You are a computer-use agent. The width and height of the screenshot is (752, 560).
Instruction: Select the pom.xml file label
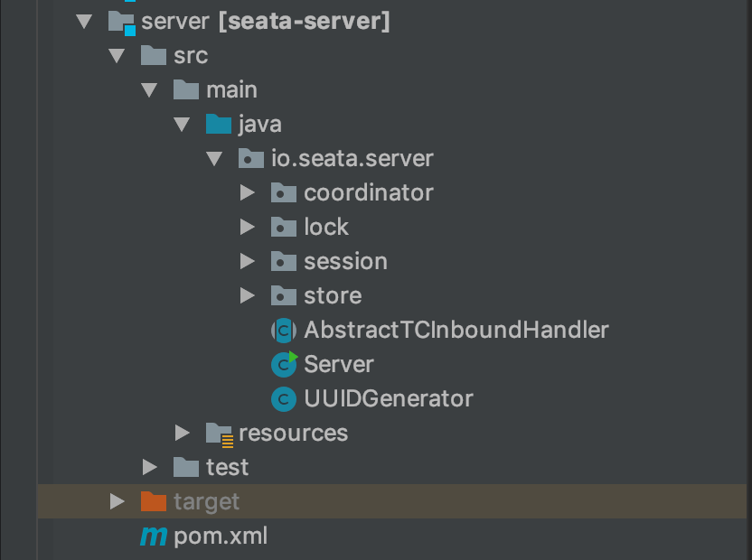coord(221,536)
